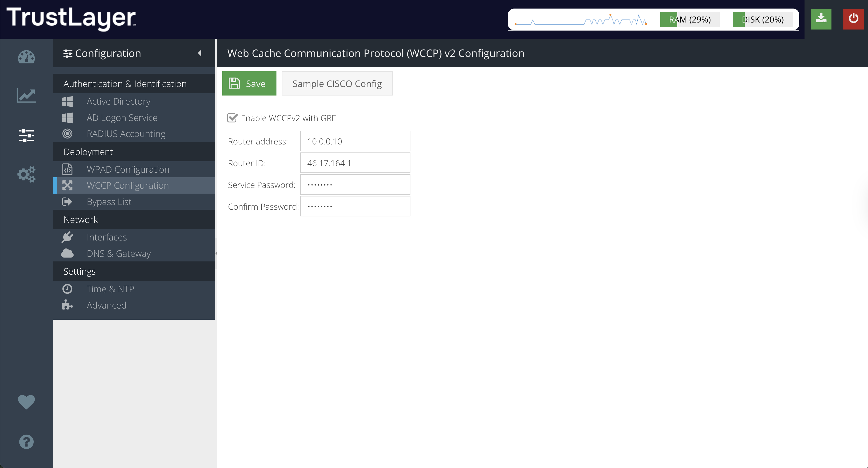Click the green download icon button
The image size is (868, 468).
[x=821, y=19]
